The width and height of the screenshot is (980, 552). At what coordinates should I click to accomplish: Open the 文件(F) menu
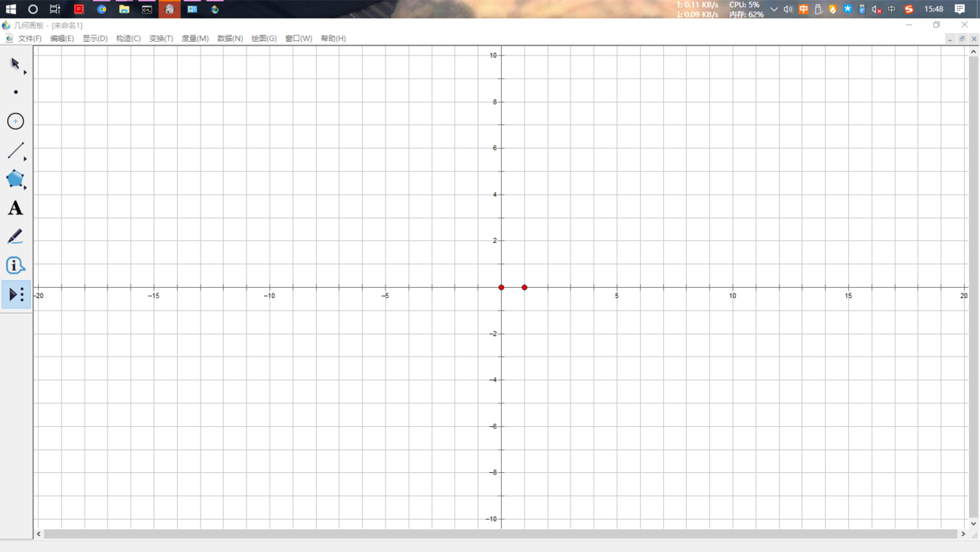point(30,39)
